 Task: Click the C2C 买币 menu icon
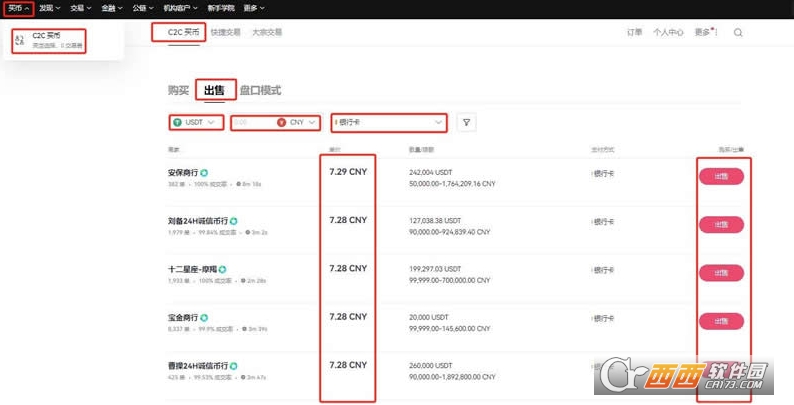(20, 40)
